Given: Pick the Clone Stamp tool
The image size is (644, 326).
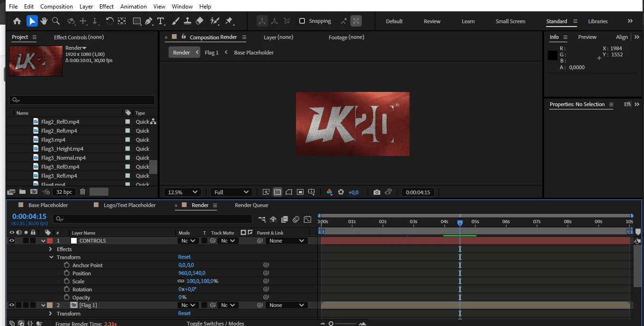Looking at the screenshot, I should click(x=188, y=21).
